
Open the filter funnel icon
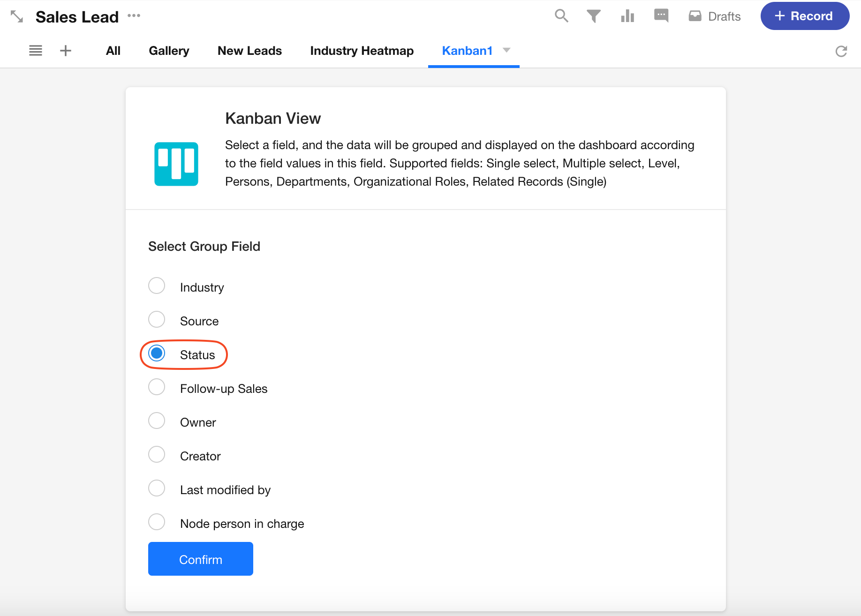click(x=594, y=16)
